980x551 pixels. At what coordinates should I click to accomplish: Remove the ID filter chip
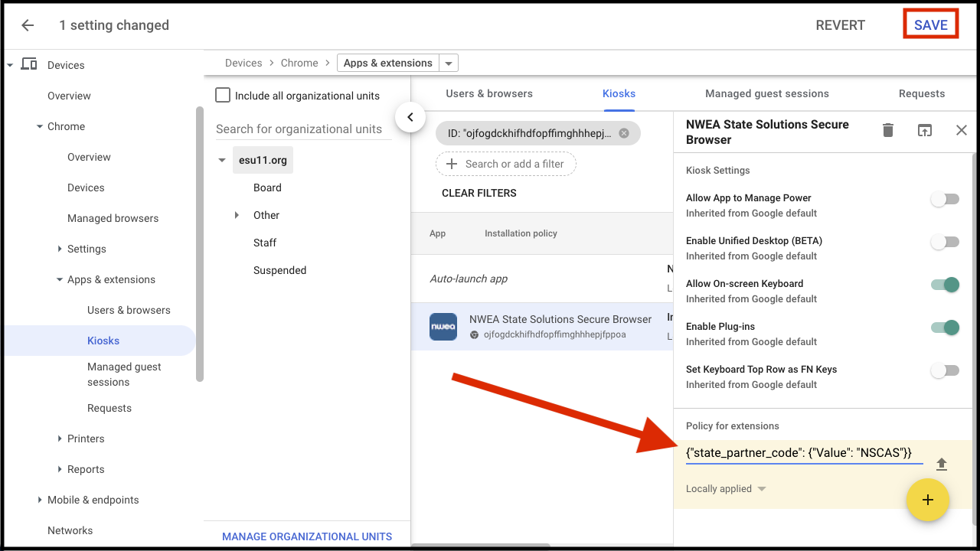pyautogui.click(x=624, y=133)
